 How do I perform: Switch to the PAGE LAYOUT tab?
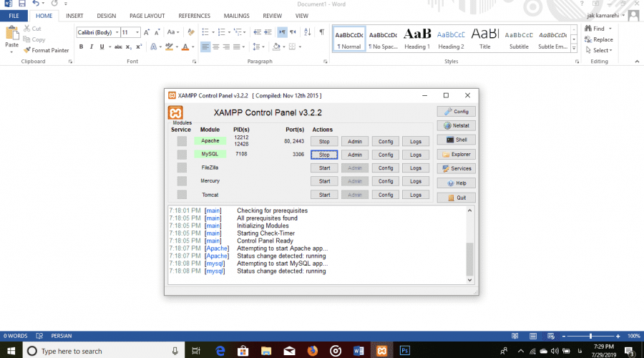[x=147, y=16]
